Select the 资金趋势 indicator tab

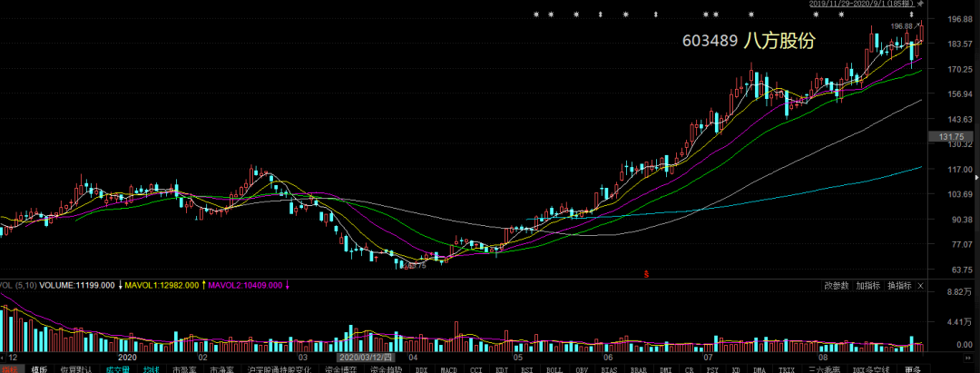[x=387, y=369]
